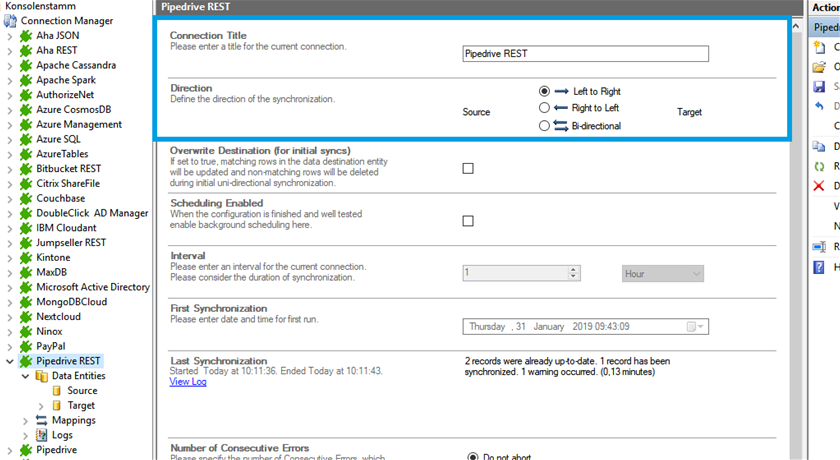Click the MongoDBCloud connection icon
Screen dimensions: 840x460
click(x=26, y=302)
